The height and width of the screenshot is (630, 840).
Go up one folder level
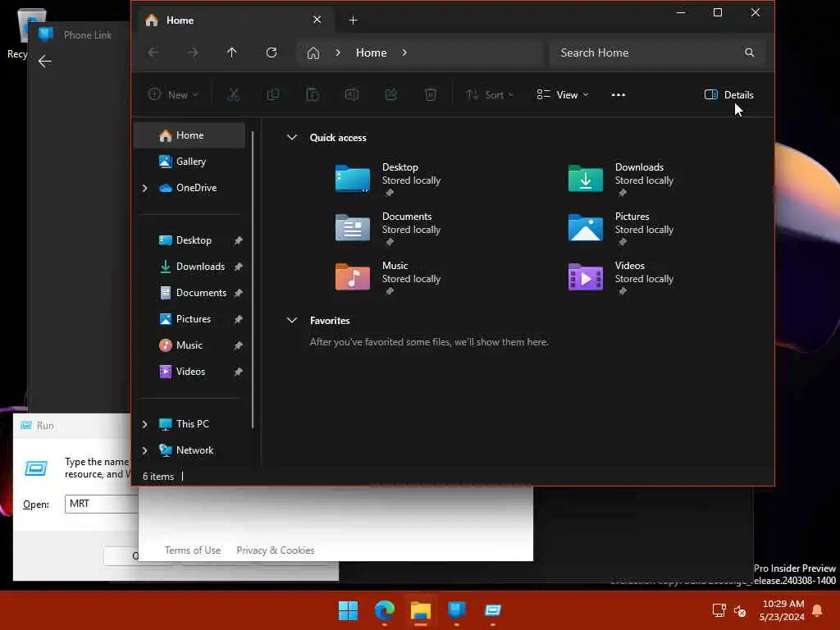pyautogui.click(x=231, y=52)
